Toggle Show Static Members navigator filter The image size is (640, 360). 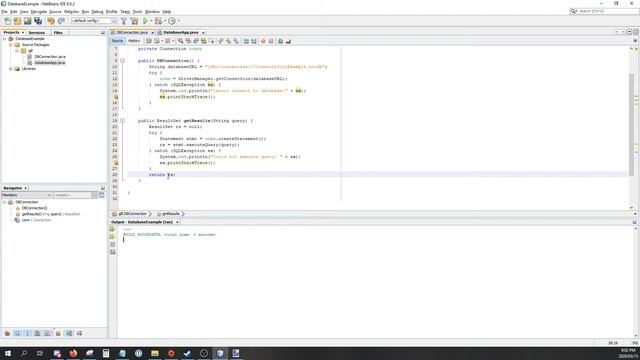tap(27, 333)
